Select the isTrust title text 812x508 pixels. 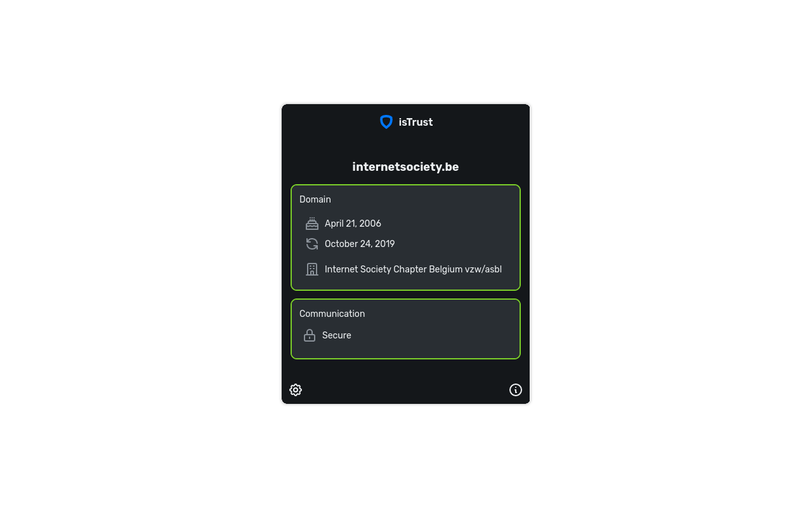(x=416, y=122)
